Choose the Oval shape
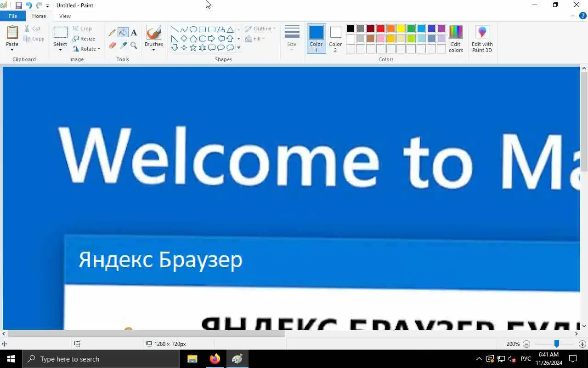 pyautogui.click(x=193, y=29)
